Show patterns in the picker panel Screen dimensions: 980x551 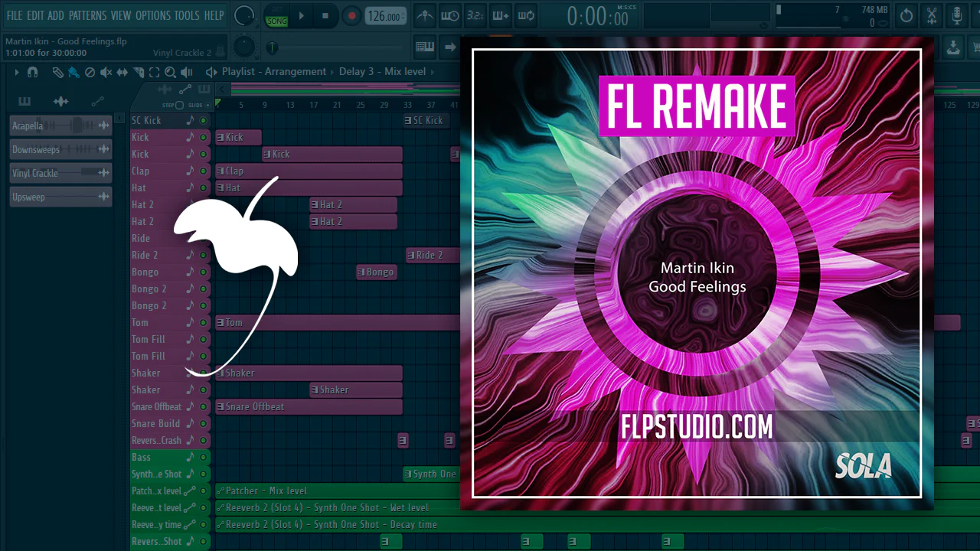24,101
